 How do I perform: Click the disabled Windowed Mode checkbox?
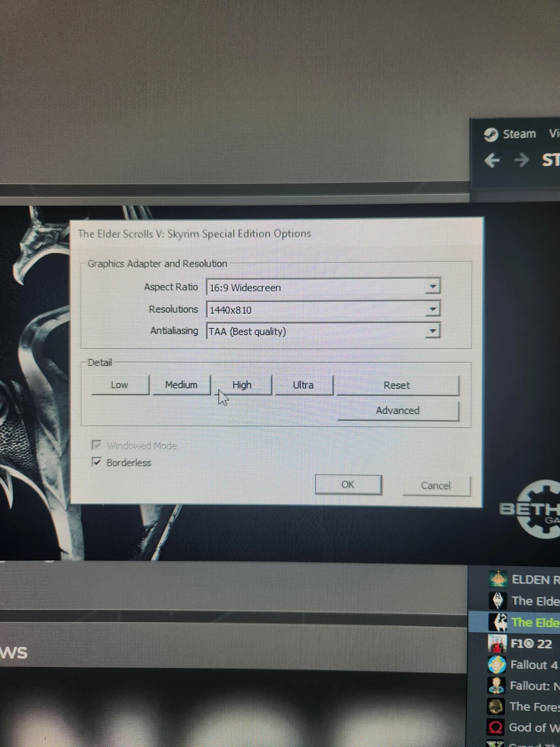pyautogui.click(x=96, y=445)
